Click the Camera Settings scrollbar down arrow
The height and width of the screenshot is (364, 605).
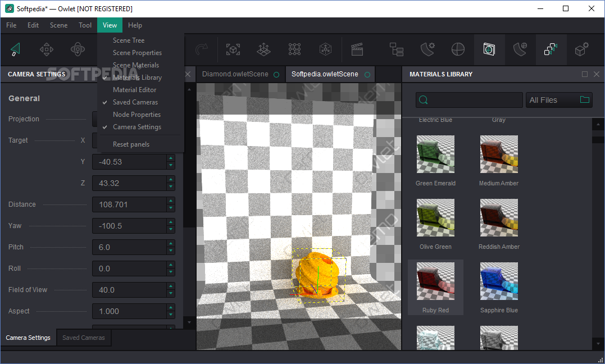pyautogui.click(x=189, y=322)
